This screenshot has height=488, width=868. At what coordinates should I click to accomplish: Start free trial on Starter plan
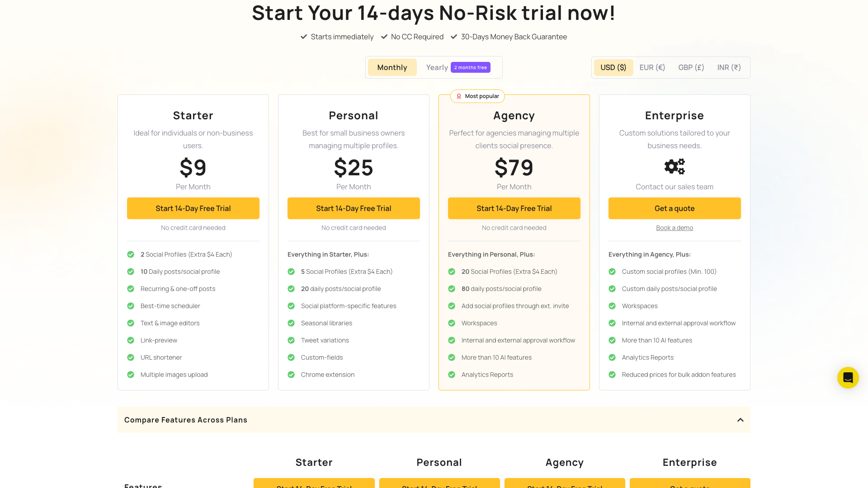coord(193,208)
